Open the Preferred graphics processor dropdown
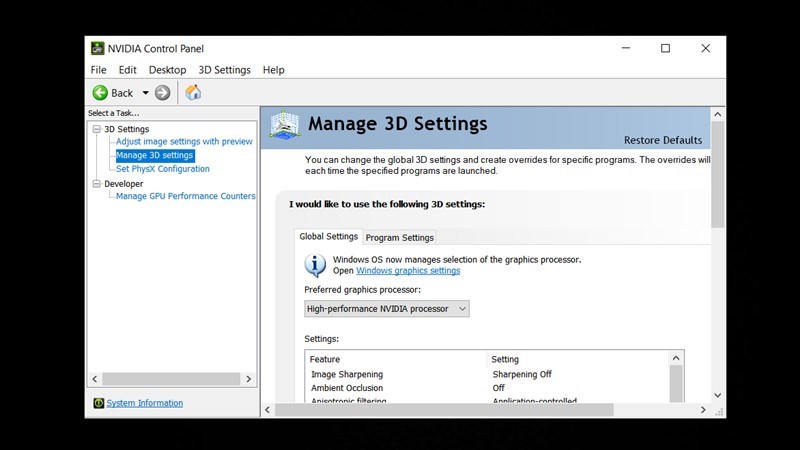Screen dimensions: 800x450 387,309
